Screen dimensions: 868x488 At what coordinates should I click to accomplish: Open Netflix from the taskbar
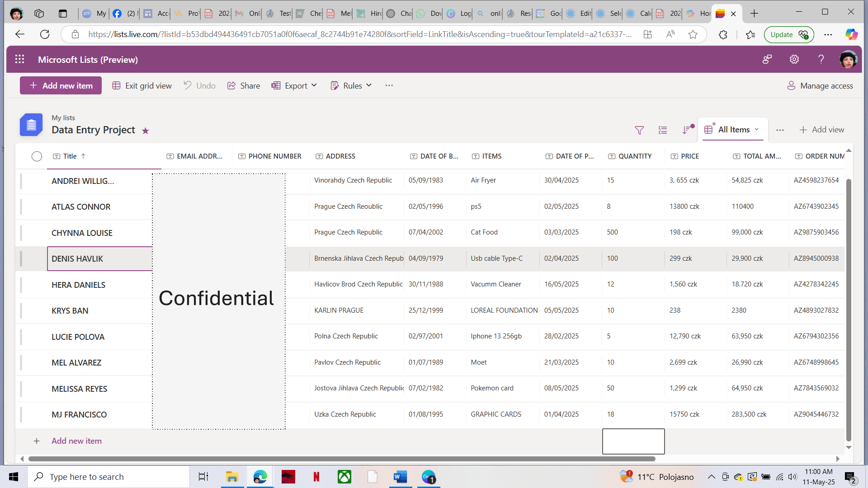(316, 477)
